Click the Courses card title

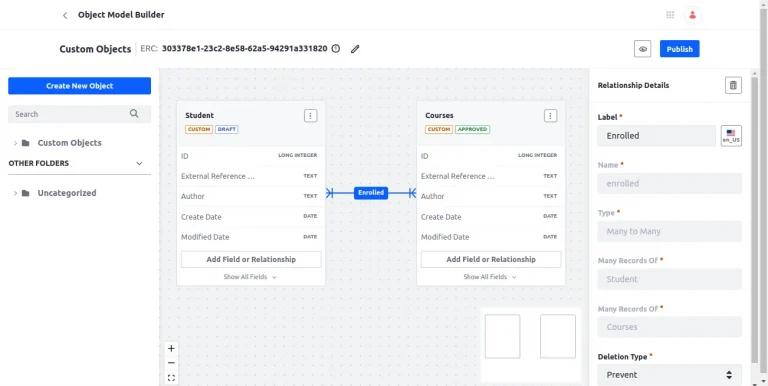point(439,116)
